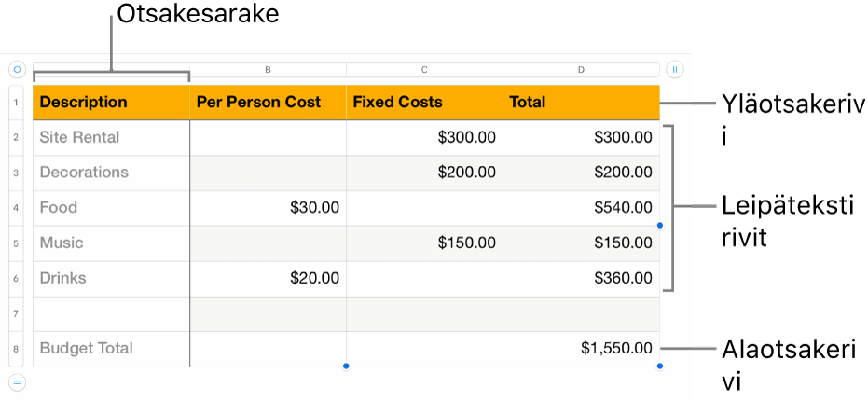This screenshot has height=402, width=868.
Task: Select column C header tab
Action: 424,70
